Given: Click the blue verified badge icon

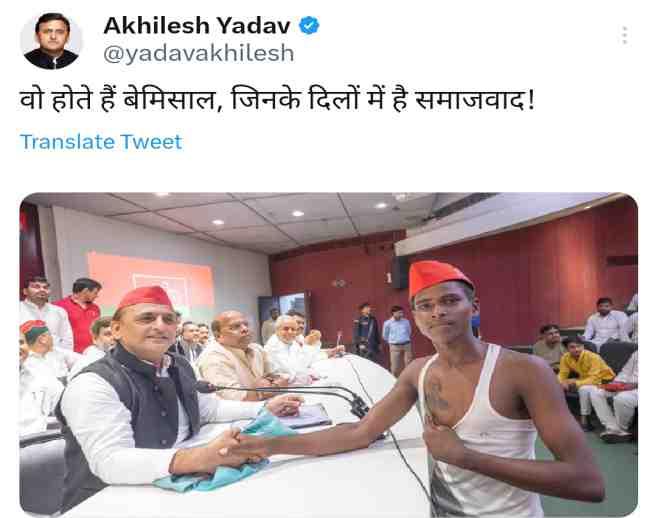Looking at the screenshot, I should 309,25.
